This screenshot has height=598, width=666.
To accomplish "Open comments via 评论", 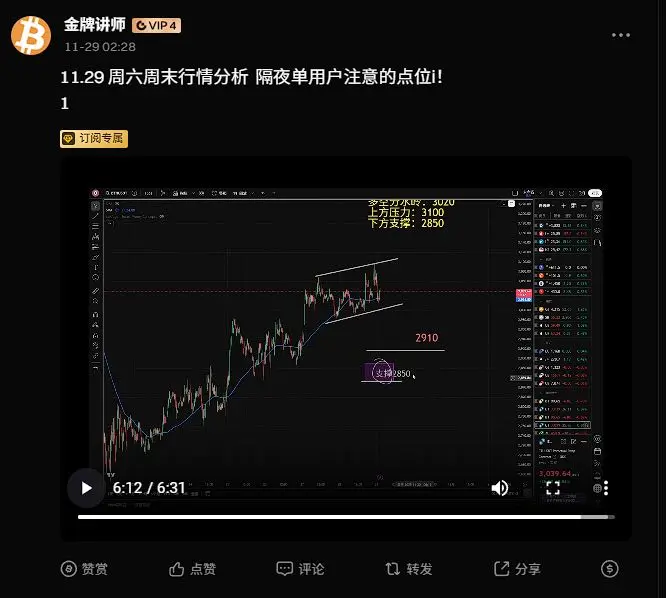I will click(300, 569).
